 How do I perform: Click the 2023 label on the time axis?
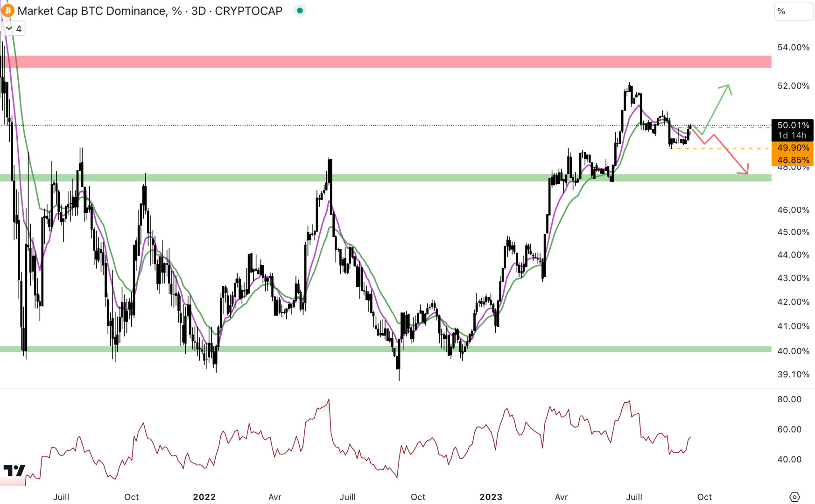click(491, 497)
